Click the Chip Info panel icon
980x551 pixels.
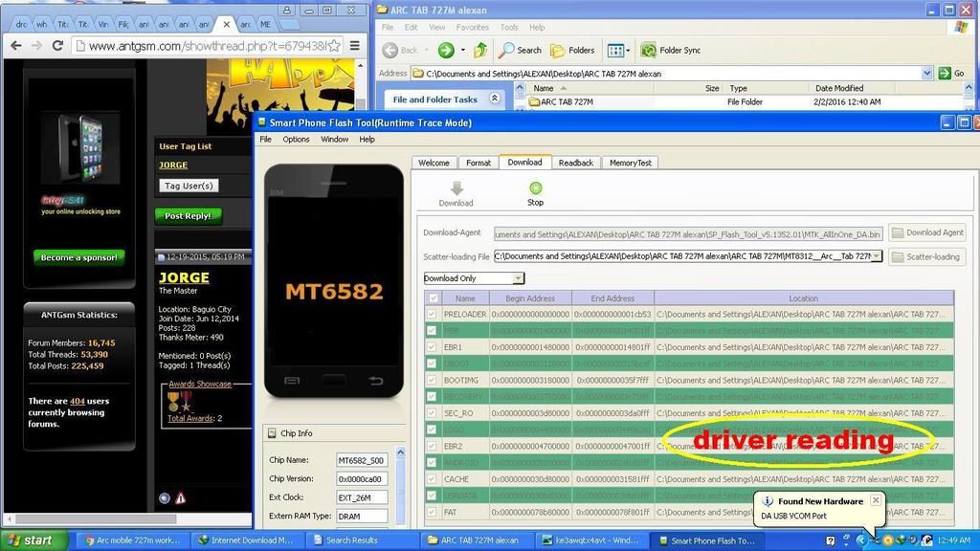click(272, 433)
